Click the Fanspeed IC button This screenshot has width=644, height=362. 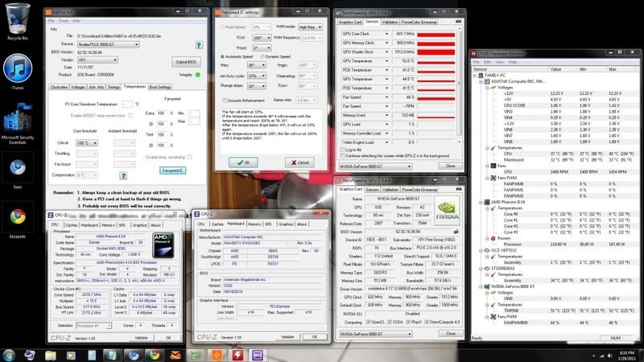pos(172,171)
